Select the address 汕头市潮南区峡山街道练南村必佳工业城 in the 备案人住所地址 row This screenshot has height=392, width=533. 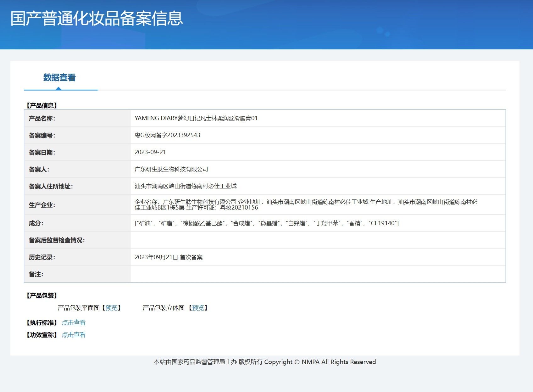pyautogui.click(x=186, y=186)
